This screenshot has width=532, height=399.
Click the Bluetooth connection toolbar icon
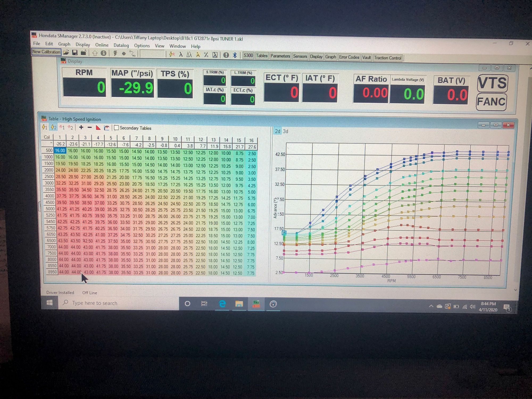click(x=235, y=55)
